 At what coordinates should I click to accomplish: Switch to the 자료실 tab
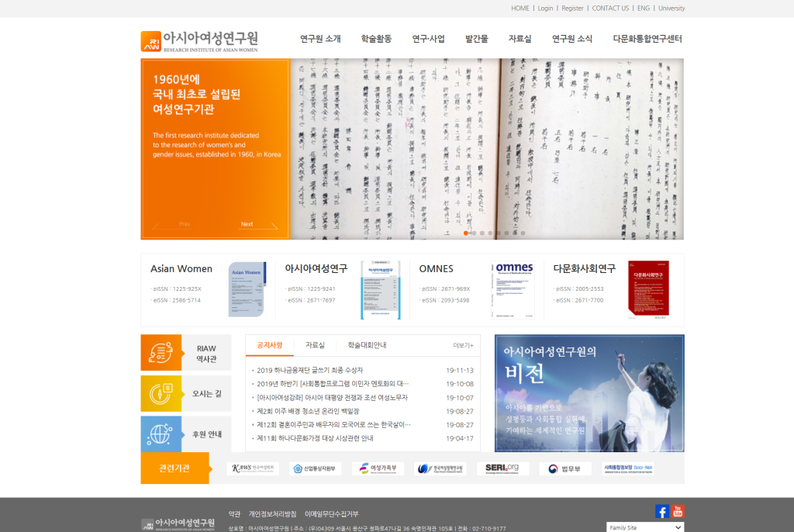[x=315, y=345]
